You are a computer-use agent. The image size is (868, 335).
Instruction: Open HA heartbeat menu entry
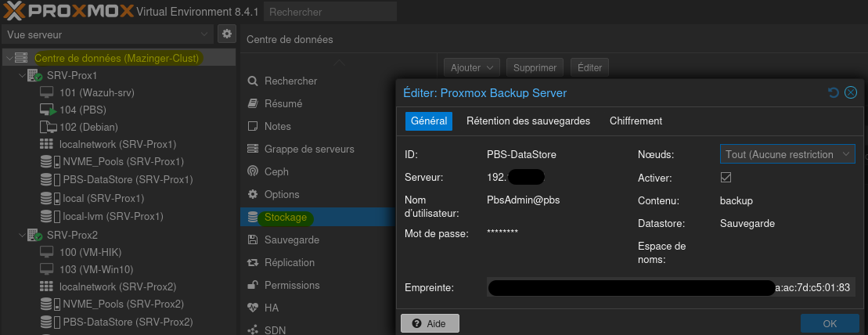click(x=253, y=308)
